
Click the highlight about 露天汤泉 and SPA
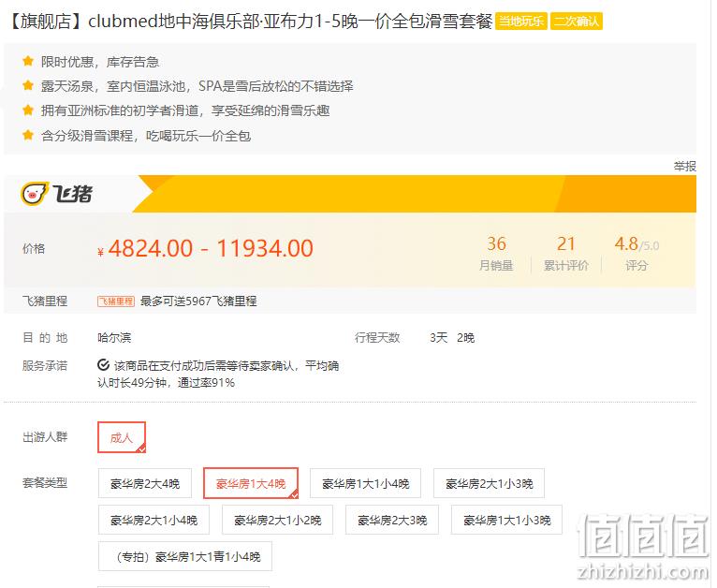click(x=198, y=86)
